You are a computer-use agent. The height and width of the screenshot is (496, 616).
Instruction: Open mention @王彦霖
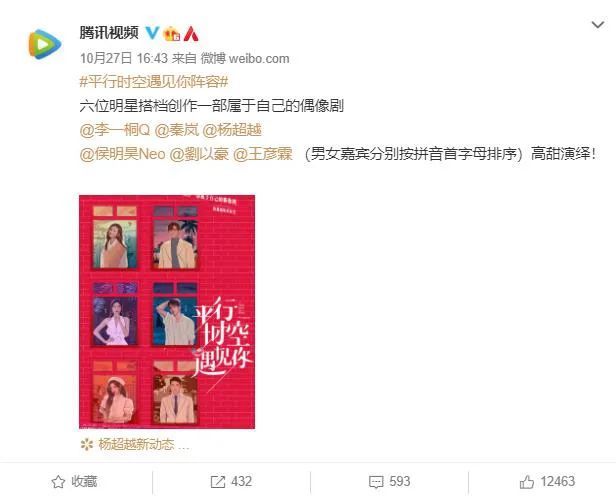[263, 154]
